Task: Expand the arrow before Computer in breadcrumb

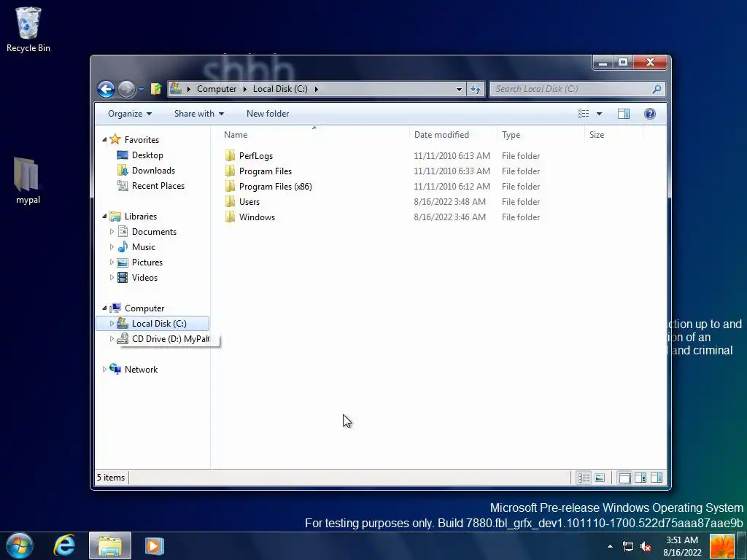Action: [x=189, y=89]
